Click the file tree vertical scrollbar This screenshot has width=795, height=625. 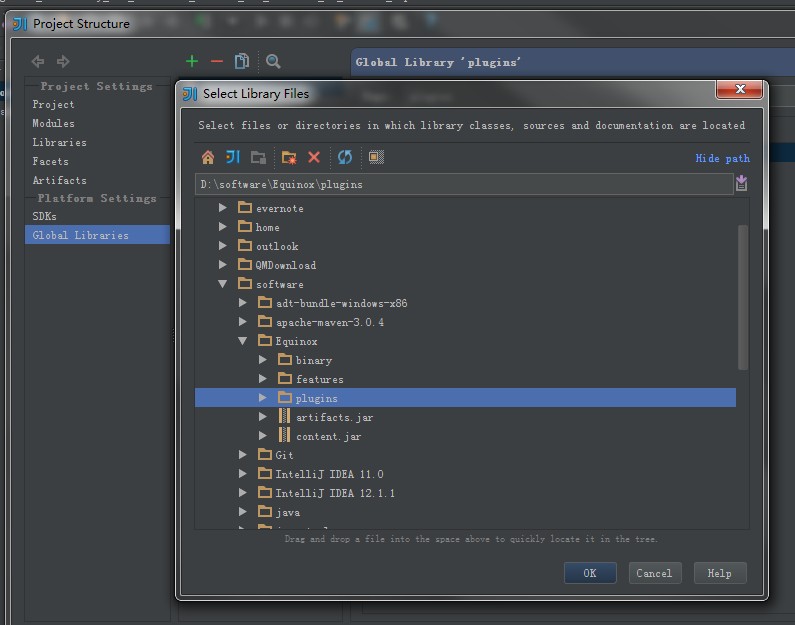coord(743,298)
